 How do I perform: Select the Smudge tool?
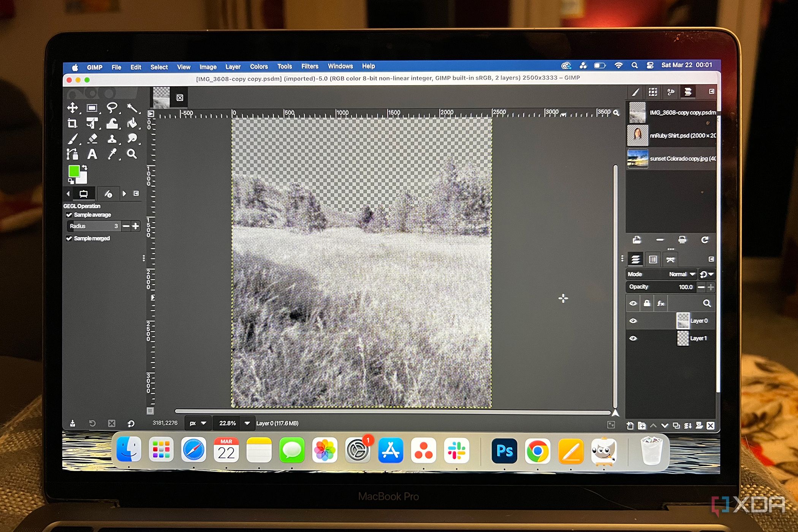132,139
